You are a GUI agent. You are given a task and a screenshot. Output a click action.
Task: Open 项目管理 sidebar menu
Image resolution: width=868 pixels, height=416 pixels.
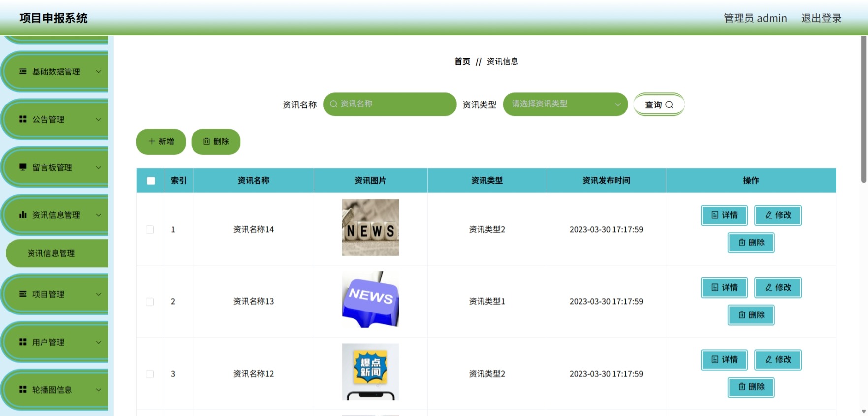(55, 294)
